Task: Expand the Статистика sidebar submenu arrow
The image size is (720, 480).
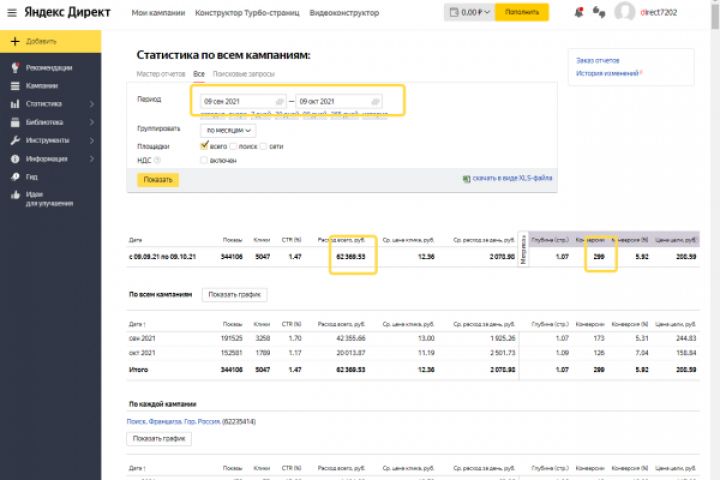Action: point(91,104)
